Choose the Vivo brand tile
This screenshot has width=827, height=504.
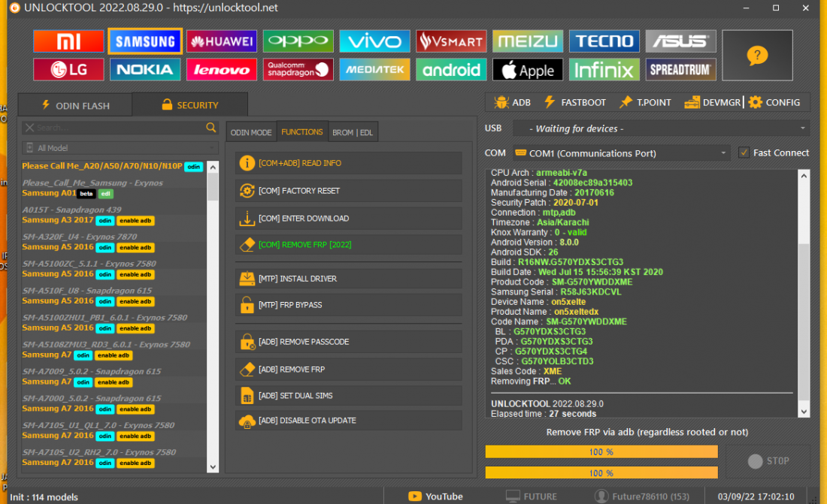[x=374, y=41]
